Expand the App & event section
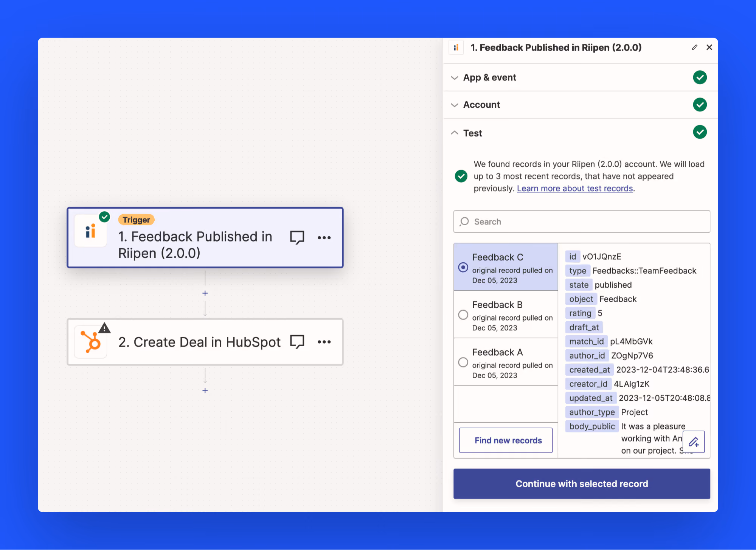756x550 pixels. pyautogui.click(x=580, y=77)
